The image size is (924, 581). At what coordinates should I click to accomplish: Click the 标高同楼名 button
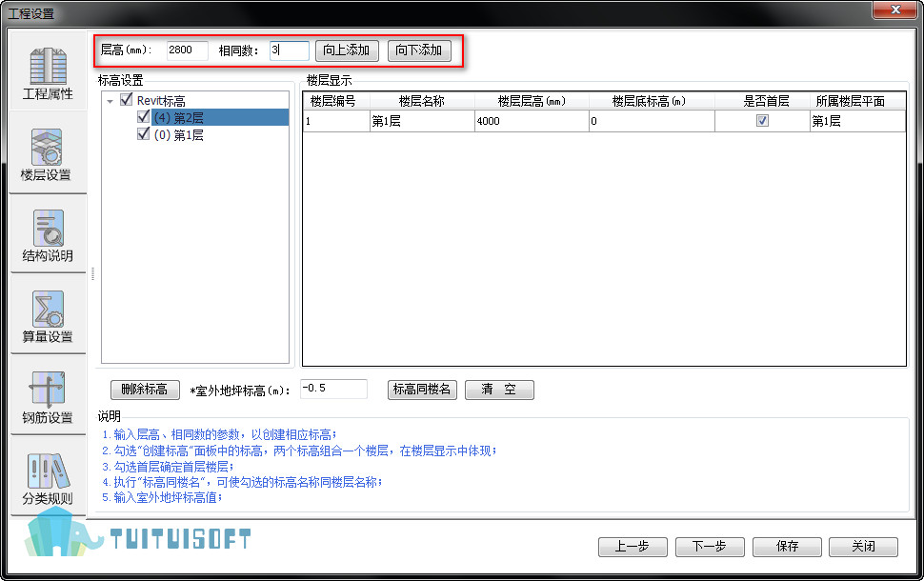coord(423,390)
